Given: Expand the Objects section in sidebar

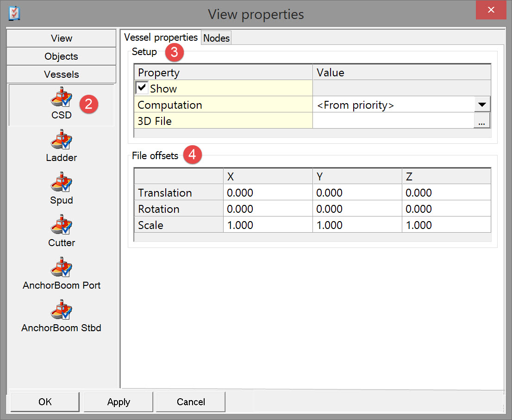Looking at the screenshot, I should coord(62,56).
